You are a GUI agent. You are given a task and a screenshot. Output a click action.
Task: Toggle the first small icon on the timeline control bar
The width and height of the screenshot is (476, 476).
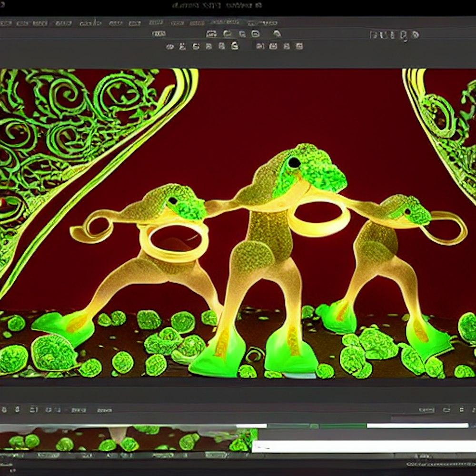tap(5, 409)
